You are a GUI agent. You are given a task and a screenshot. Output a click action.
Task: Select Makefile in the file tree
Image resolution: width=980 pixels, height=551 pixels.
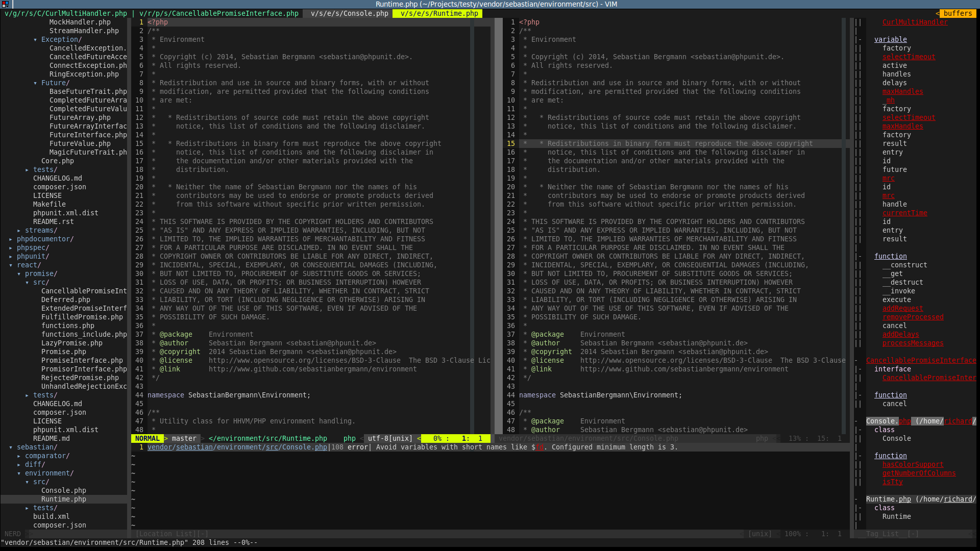pyautogui.click(x=49, y=204)
